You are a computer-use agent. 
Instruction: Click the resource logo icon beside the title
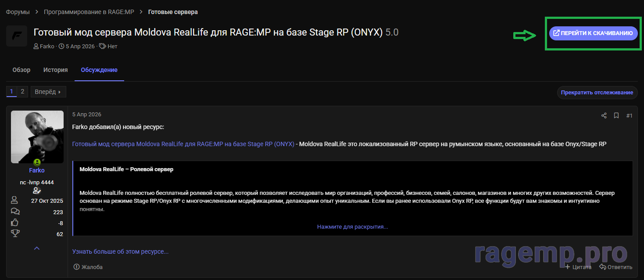coord(17,36)
